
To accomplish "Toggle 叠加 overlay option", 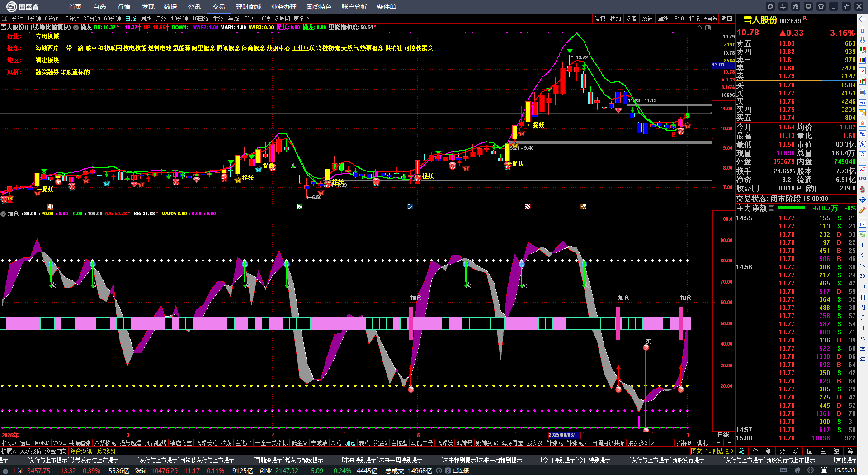I will coord(615,19).
